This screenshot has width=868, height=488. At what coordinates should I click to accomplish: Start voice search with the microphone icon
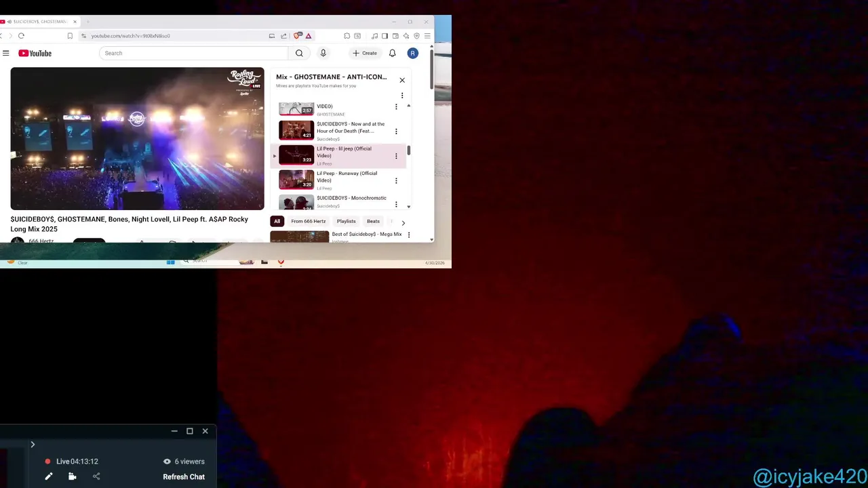click(323, 53)
